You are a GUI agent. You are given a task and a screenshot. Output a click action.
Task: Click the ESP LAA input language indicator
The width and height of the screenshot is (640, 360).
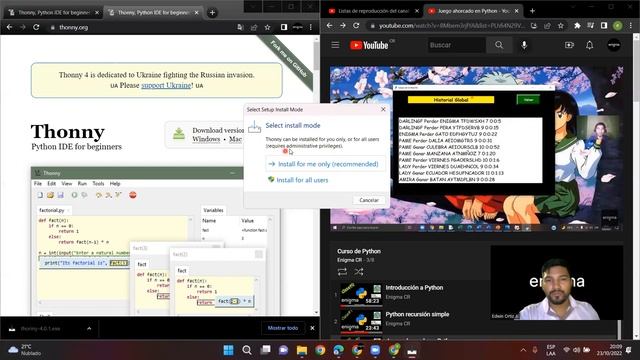pos(551,350)
